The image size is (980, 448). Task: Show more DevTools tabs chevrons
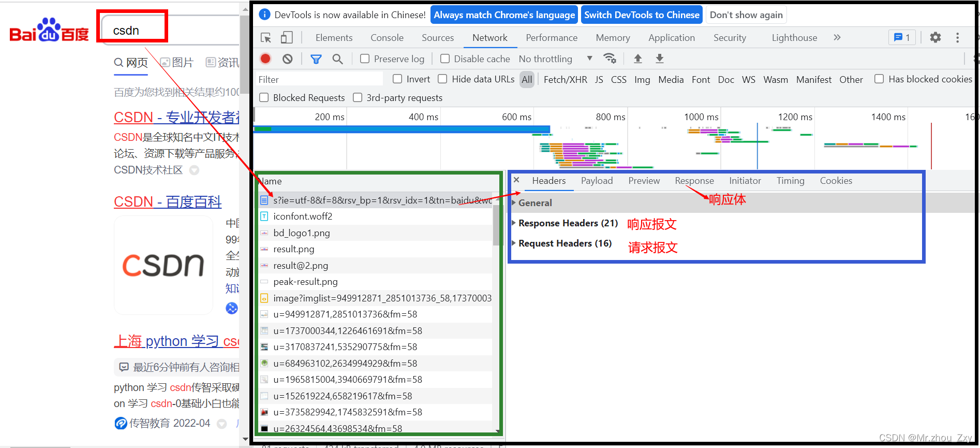[837, 37]
